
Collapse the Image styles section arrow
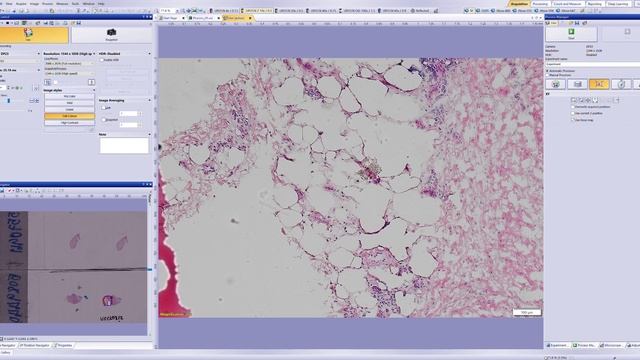click(x=94, y=90)
